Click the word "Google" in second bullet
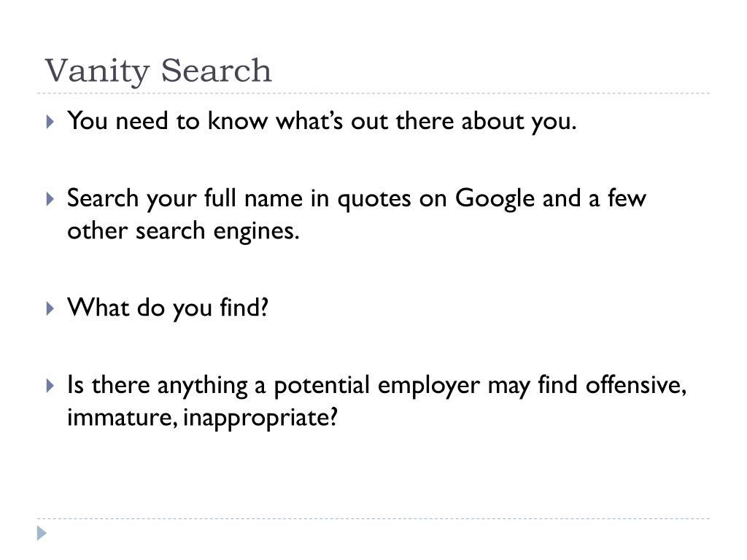The image size is (747, 560). click(x=495, y=199)
